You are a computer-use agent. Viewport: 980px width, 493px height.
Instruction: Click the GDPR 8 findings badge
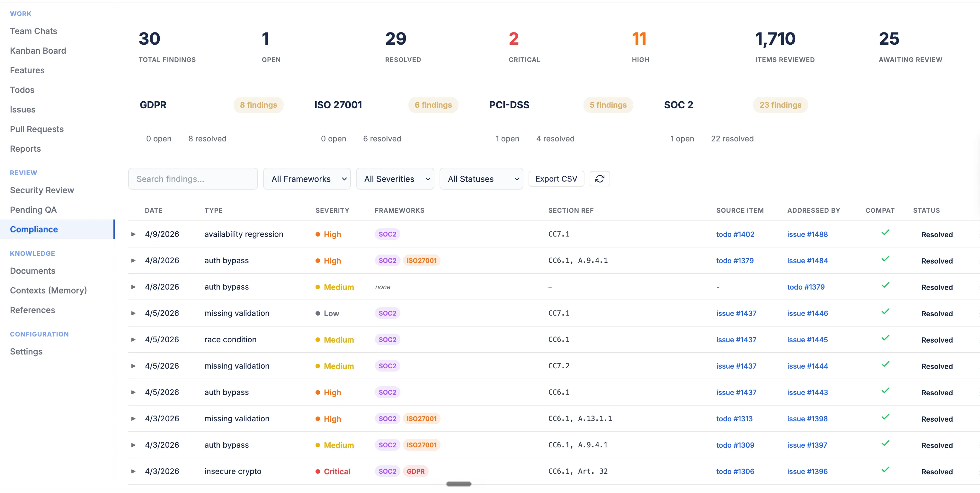[258, 105]
